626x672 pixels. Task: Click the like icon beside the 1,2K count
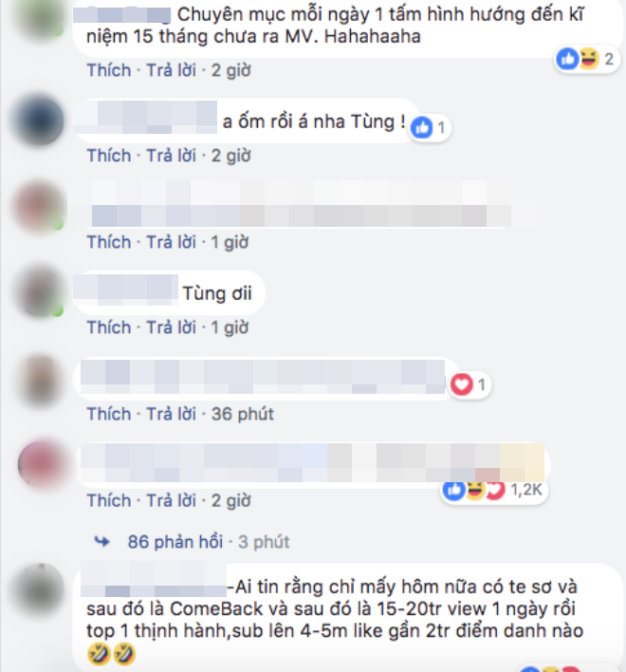(x=454, y=490)
